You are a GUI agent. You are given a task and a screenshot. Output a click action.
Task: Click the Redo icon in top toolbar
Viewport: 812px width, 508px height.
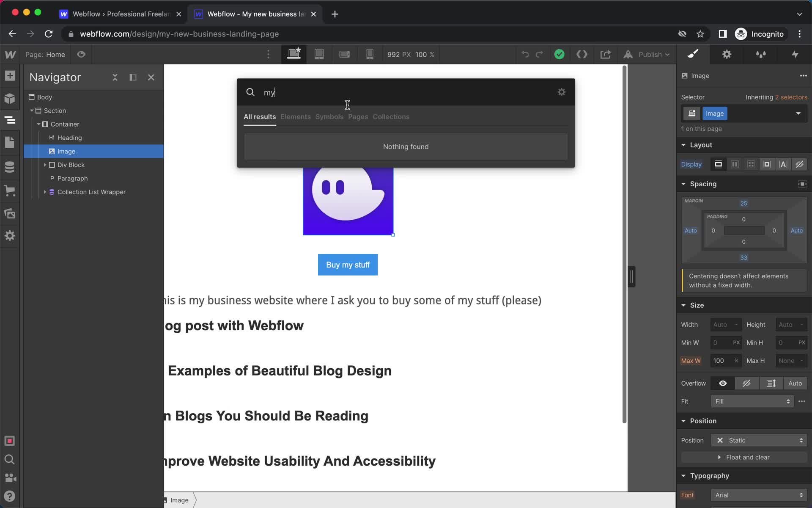click(x=538, y=55)
